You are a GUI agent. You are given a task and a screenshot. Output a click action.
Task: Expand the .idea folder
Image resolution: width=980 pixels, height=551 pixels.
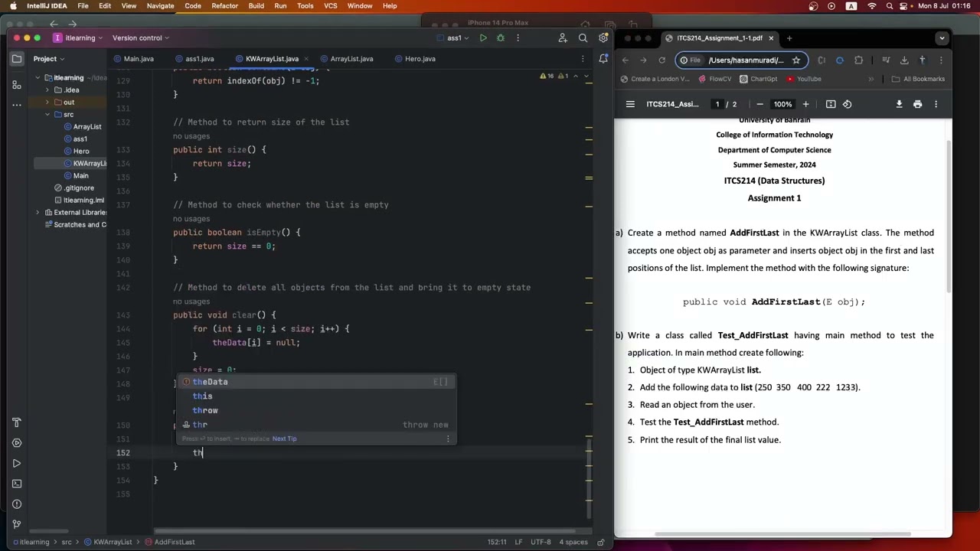(x=47, y=90)
